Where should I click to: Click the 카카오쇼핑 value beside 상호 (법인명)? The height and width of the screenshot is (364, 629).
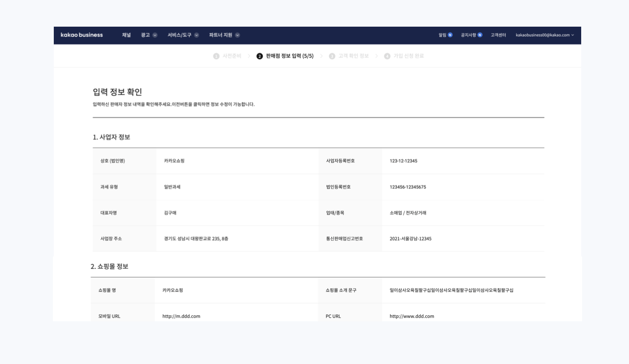point(174,161)
